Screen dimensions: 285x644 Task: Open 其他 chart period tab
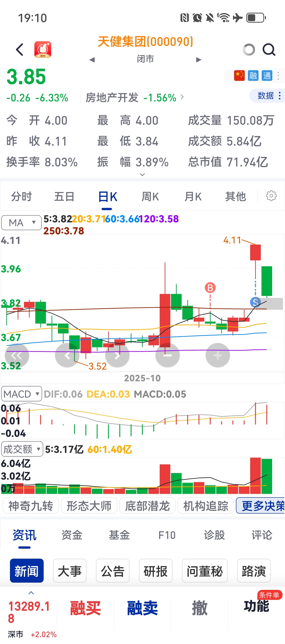(235, 196)
